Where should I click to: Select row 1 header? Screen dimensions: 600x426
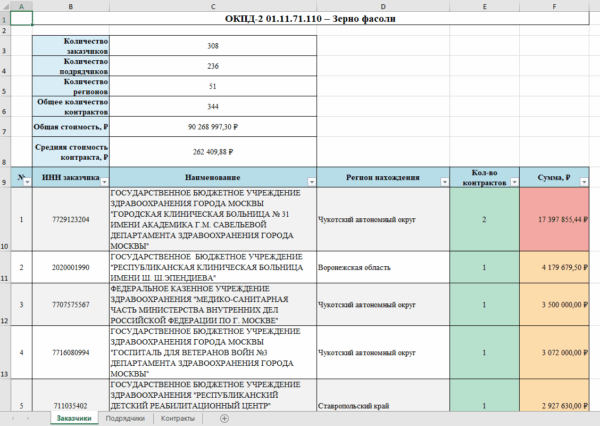point(5,19)
